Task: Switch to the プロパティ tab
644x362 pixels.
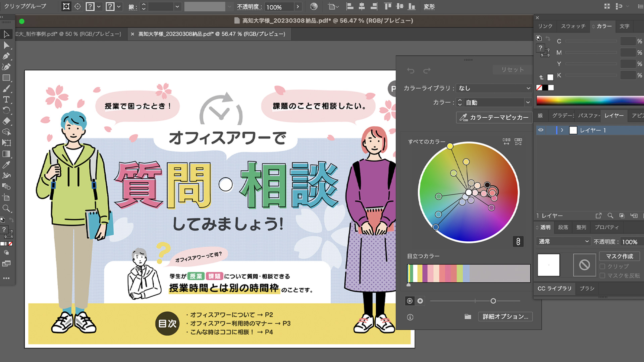Action: pos(606,227)
